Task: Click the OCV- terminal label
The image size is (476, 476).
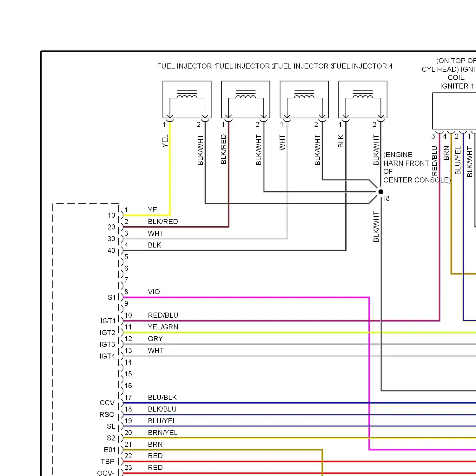Action: coord(106,473)
